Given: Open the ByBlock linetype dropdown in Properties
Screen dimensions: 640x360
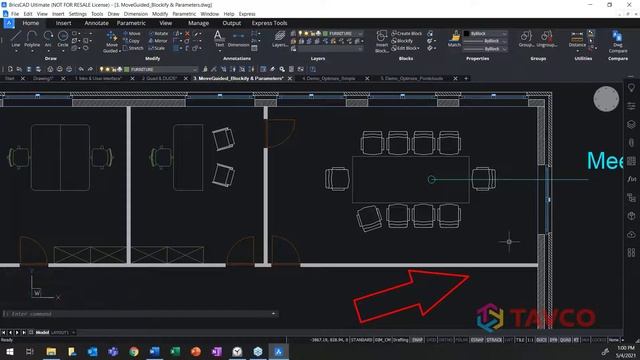Looking at the screenshot, I should pyautogui.click(x=486, y=41).
